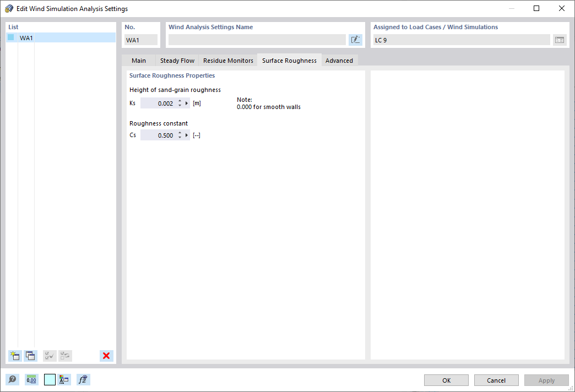Expand the Ks field arrow menu
This screenshot has height=392, width=575.
click(187, 104)
